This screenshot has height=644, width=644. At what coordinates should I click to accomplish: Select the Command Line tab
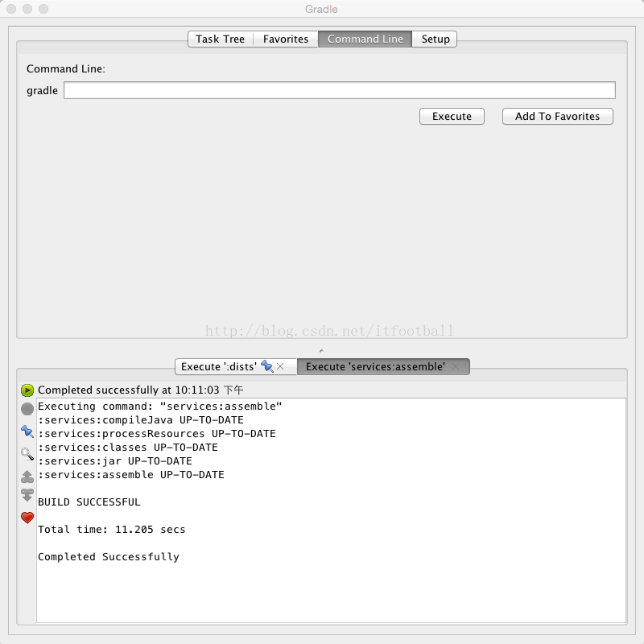coord(365,39)
